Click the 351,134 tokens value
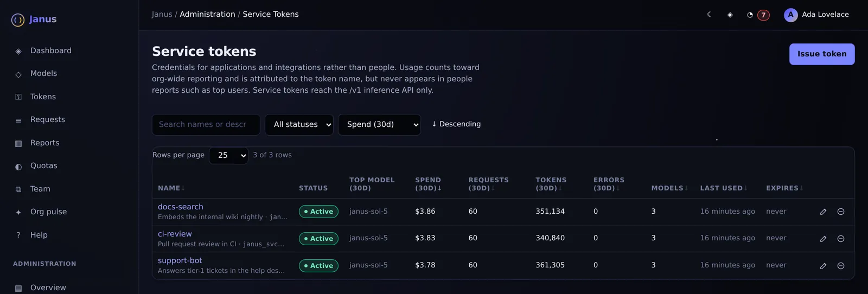The width and height of the screenshot is (868, 294). click(550, 212)
